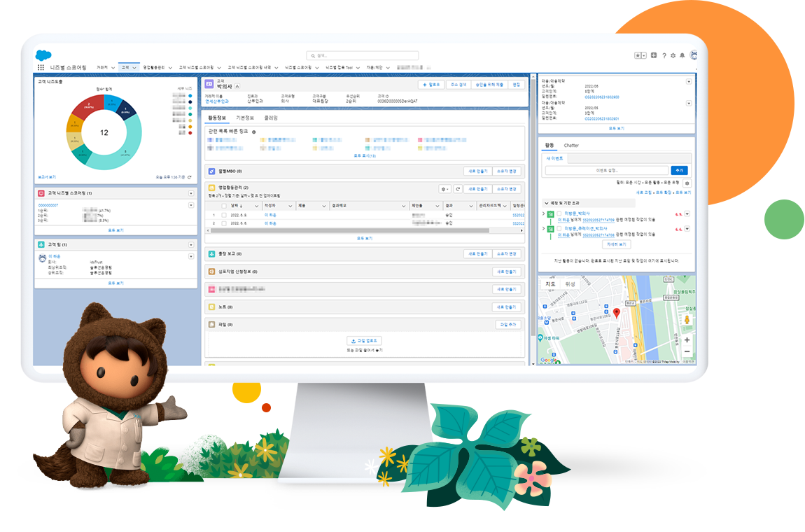This screenshot has width=805, height=532.
Task: Click the 팔로우 button
Action: (x=431, y=85)
